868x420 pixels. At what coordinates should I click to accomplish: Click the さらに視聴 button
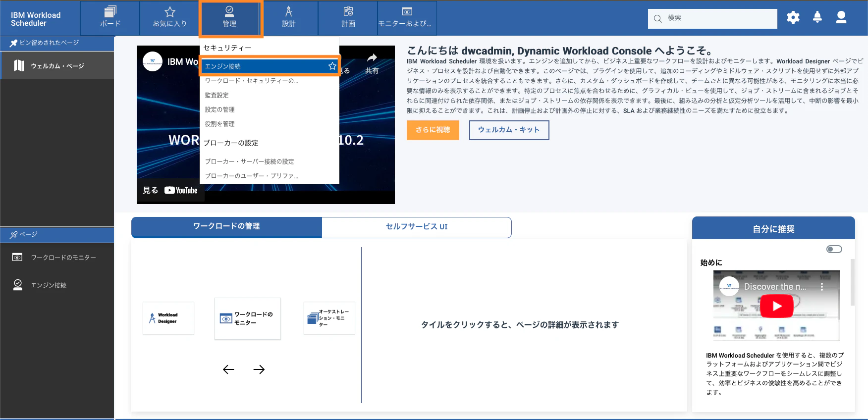433,130
